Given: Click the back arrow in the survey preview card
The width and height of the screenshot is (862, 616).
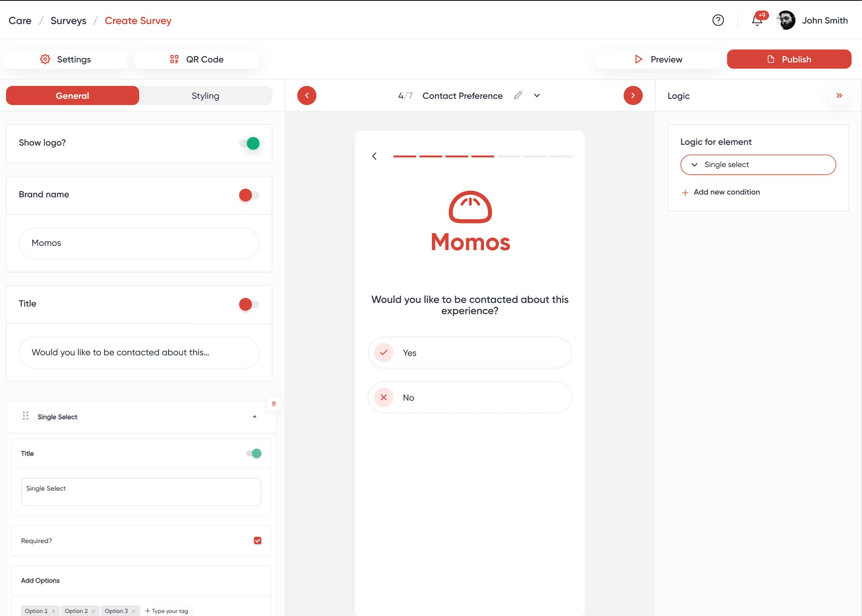Looking at the screenshot, I should 374,156.
